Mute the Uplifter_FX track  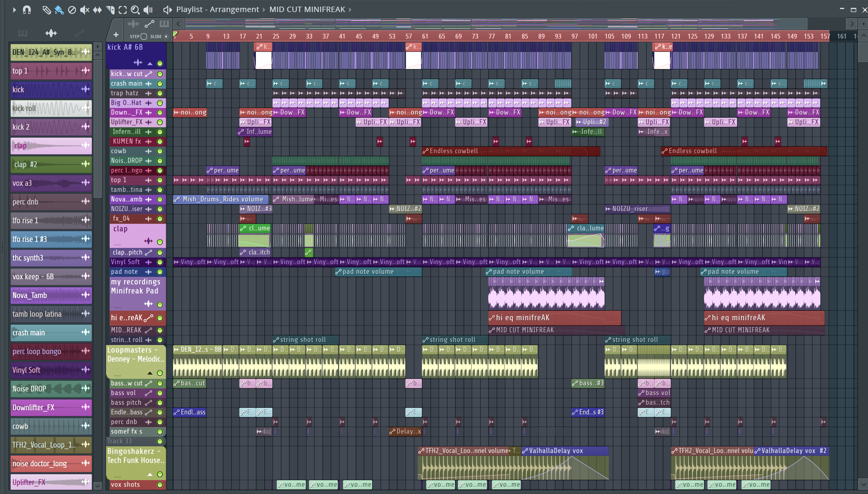pos(160,122)
